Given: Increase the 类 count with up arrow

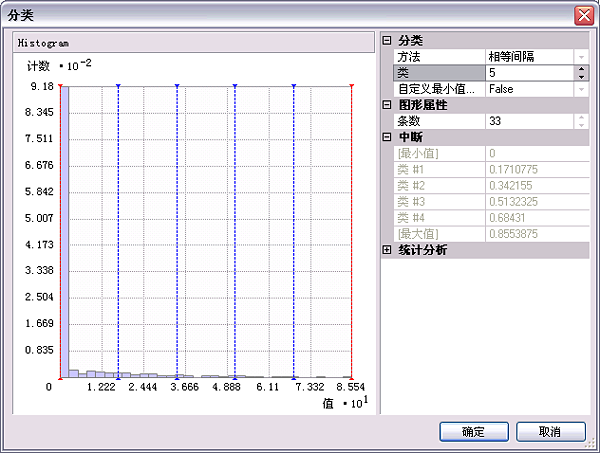Looking at the screenshot, I should tap(581, 68).
